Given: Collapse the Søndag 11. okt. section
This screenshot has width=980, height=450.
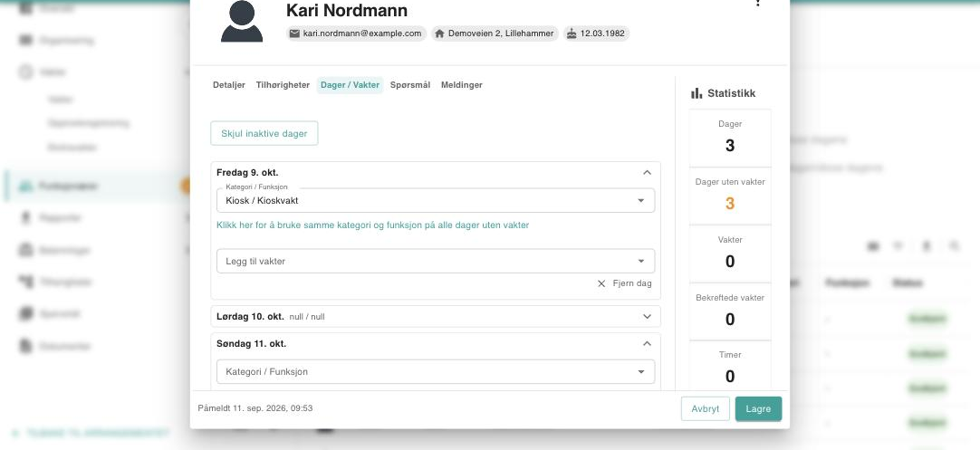Looking at the screenshot, I should [647, 344].
